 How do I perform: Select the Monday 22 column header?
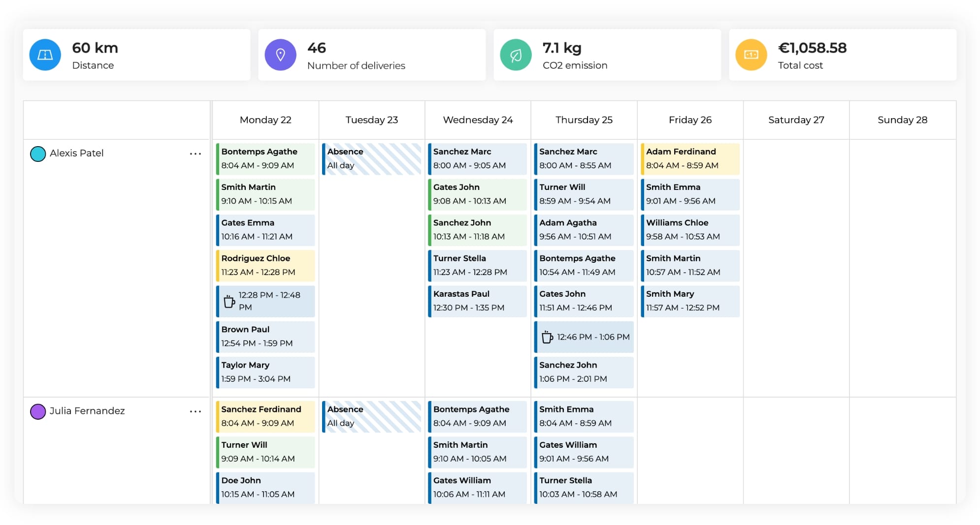[x=265, y=120]
